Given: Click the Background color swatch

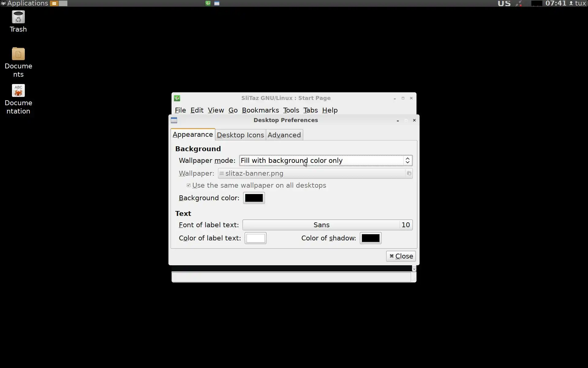Looking at the screenshot, I should 254,198.
